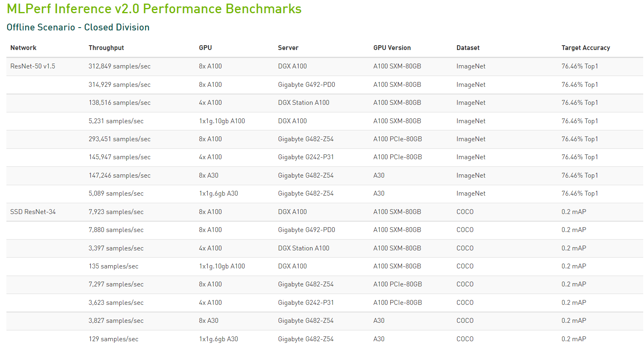The image size is (644, 344).
Task: Click the GPU Version column header
Action: pyautogui.click(x=392, y=48)
